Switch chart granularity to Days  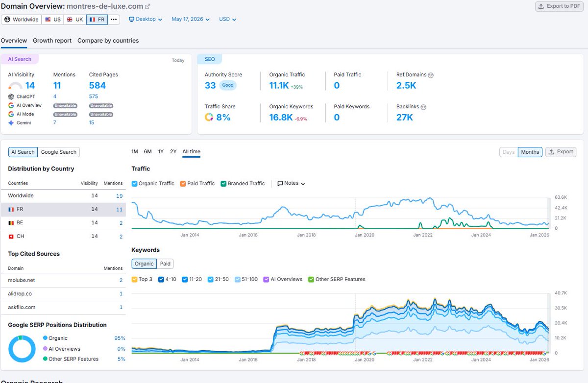pos(509,152)
